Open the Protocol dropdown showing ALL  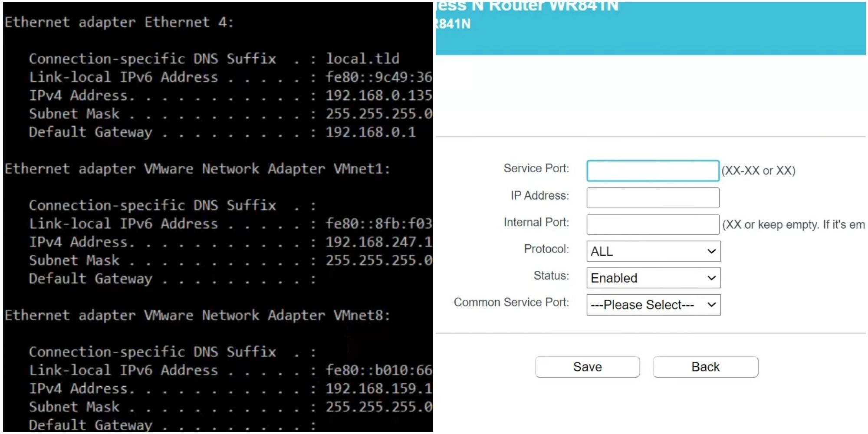click(653, 251)
